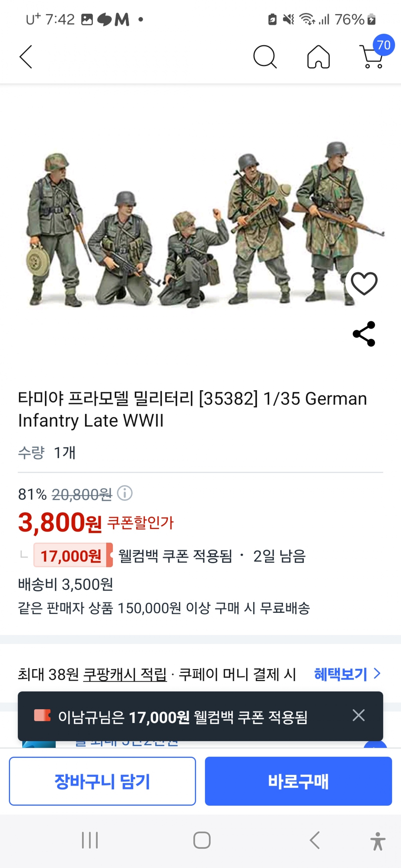Tap the back arrow in header
Viewport: 401px width, 868px height.
coord(26,57)
